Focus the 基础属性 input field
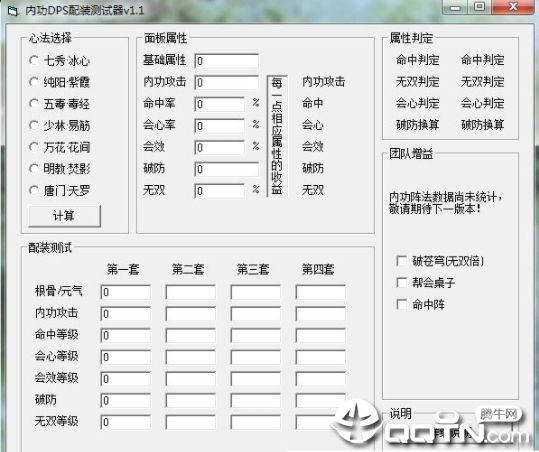The width and height of the screenshot is (539, 452). point(227,60)
